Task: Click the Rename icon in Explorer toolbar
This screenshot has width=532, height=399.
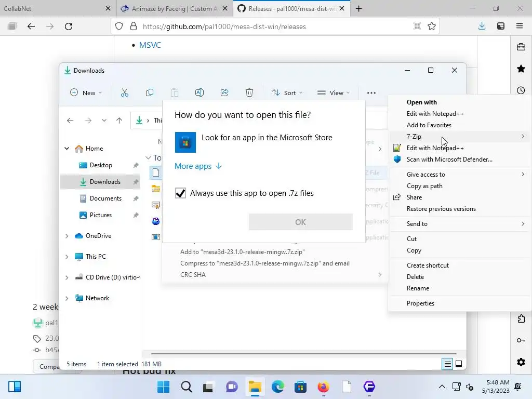Action: click(x=199, y=92)
